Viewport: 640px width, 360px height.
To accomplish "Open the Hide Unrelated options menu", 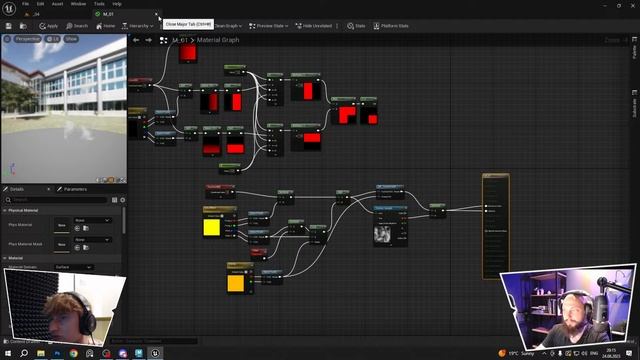I will 337,26.
